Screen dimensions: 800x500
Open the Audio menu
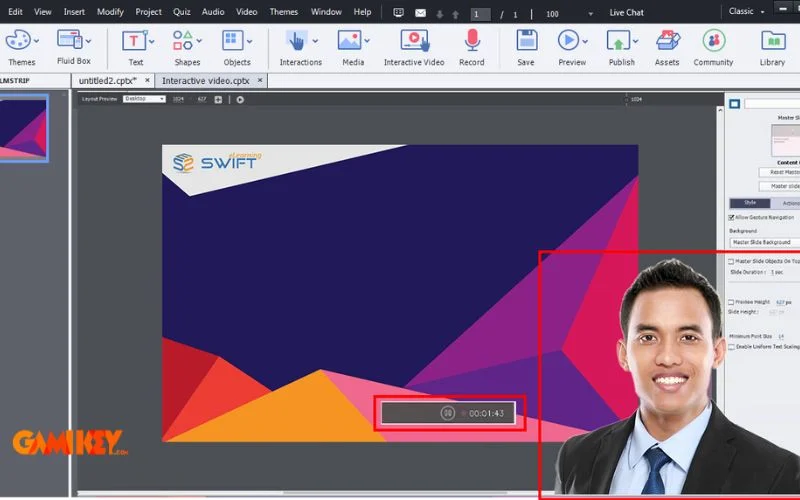(x=213, y=11)
